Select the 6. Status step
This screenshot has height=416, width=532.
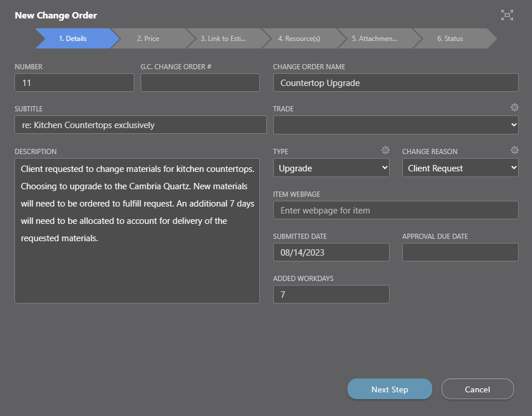[450, 39]
